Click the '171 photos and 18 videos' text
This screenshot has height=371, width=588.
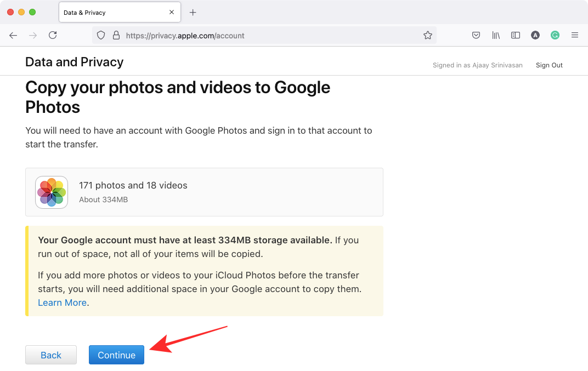click(133, 185)
